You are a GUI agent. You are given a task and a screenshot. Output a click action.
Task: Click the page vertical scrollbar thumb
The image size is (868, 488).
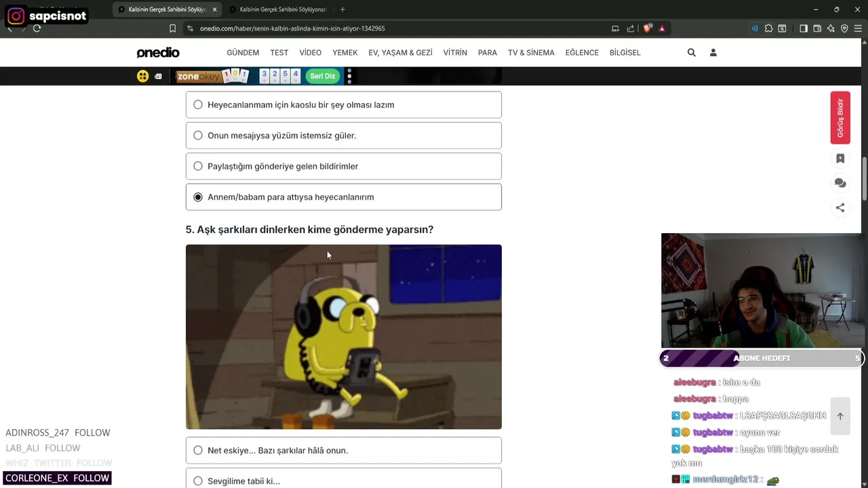(865, 178)
